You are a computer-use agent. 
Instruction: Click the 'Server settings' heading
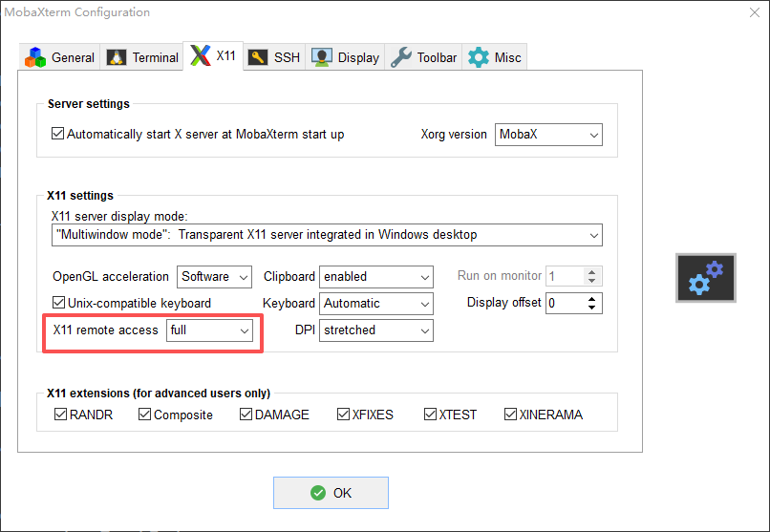coord(89,103)
